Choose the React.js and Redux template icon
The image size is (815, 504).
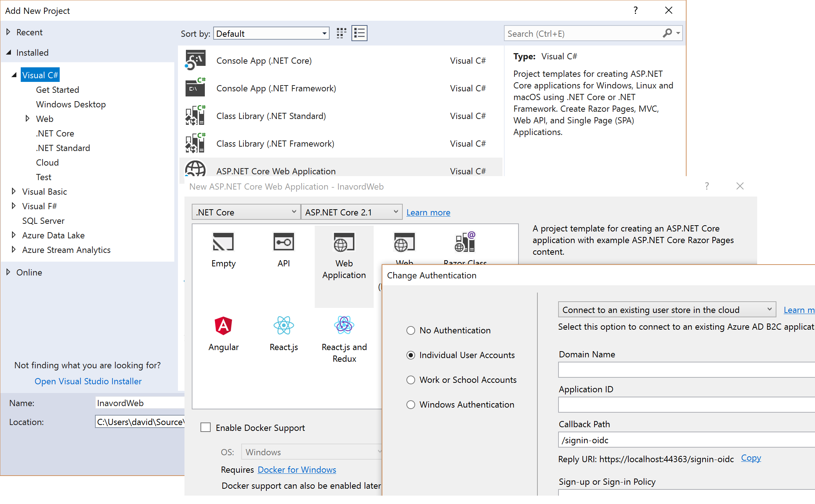click(x=344, y=325)
